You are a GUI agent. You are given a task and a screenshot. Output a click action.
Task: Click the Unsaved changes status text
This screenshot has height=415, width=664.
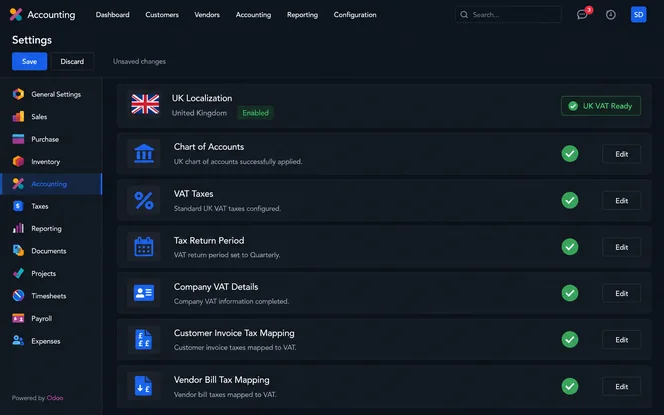pyautogui.click(x=139, y=61)
